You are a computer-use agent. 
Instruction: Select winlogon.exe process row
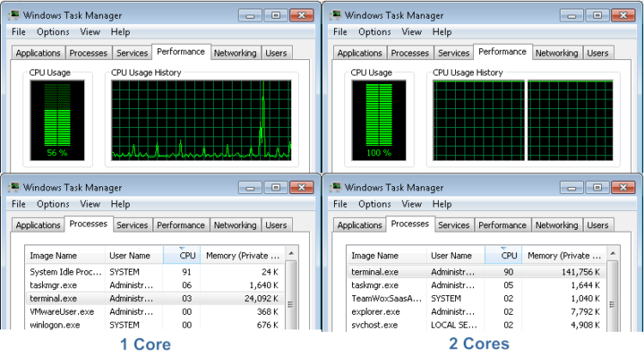click(x=155, y=324)
